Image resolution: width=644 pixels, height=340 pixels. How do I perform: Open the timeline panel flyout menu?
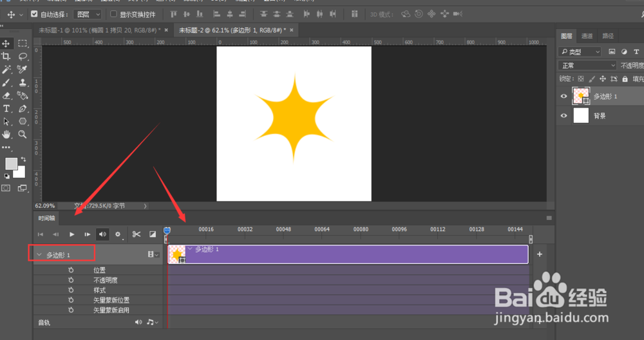coord(549,218)
